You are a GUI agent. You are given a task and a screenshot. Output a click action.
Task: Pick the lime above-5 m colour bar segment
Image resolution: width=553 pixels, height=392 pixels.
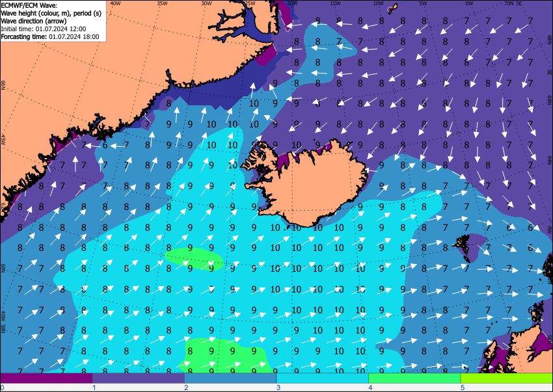[x=507, y=378]
